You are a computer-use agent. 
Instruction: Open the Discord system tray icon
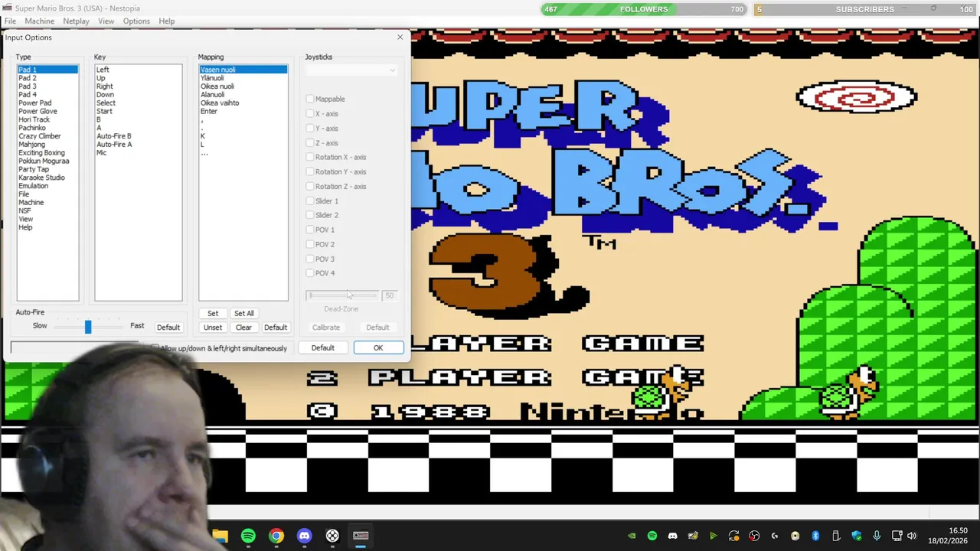672,536
